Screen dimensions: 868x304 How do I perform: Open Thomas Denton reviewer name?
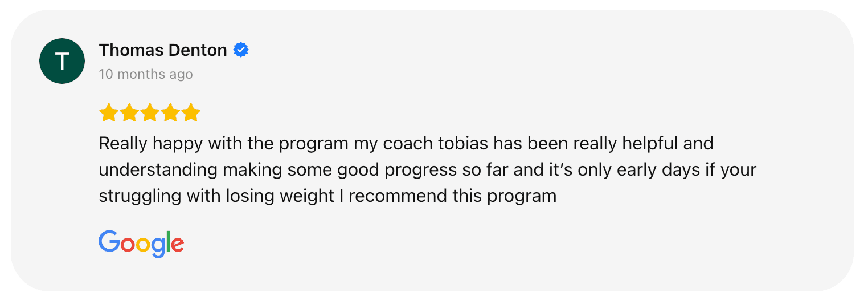163,50
